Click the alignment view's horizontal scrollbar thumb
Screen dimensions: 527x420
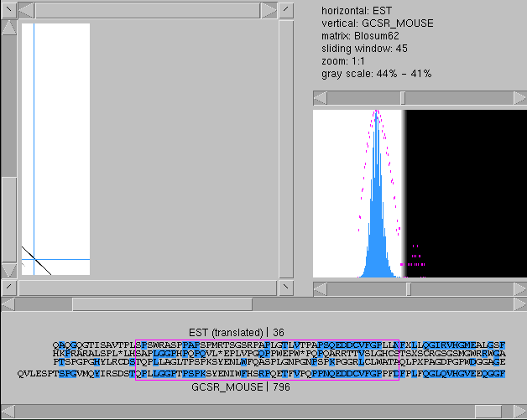[x=162, y=304]
